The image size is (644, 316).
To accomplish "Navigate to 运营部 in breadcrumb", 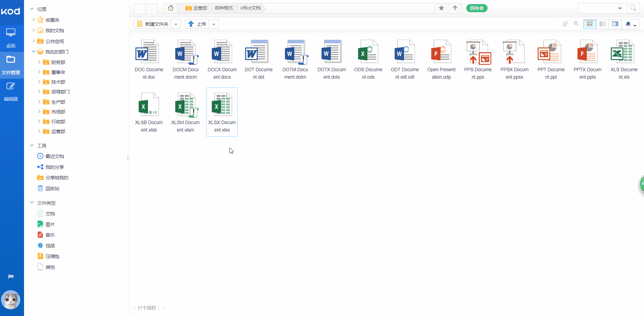I will coord(196,8).
